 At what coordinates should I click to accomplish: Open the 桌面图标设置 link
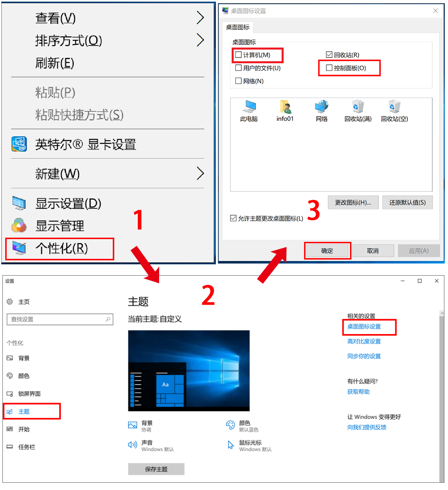[x=364, y=326]
